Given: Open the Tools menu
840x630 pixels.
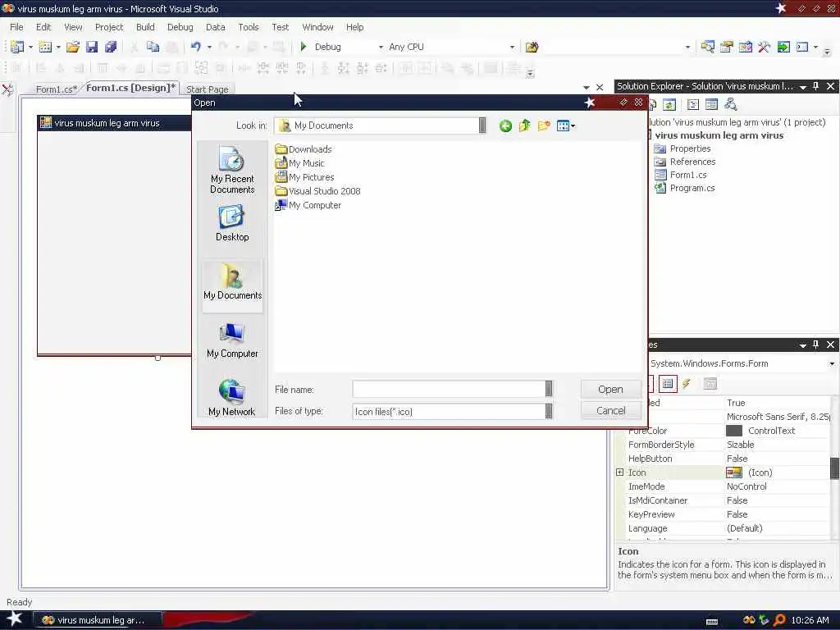Looking at the screenshot, I should pos(248,27).
